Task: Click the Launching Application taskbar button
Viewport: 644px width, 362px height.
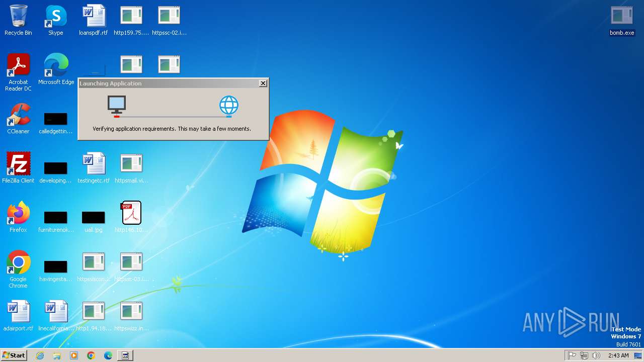Action: [x=125, y=355]
